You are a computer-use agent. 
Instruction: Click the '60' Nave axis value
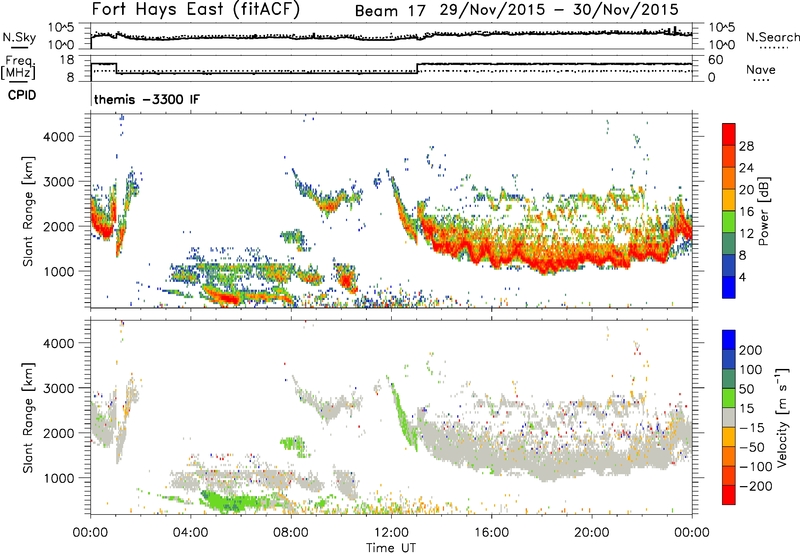[x=715, y=60]
